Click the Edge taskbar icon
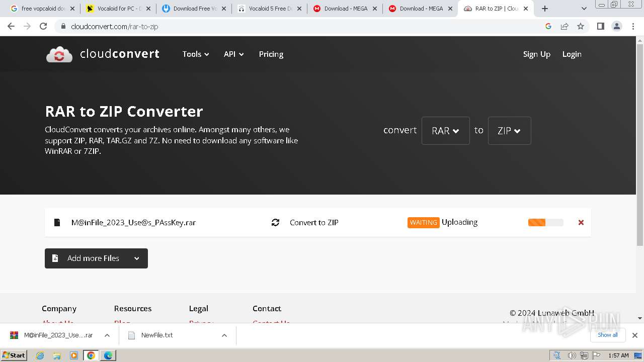The height and width of the screenshot is (362, 644). tap(108, 355)
